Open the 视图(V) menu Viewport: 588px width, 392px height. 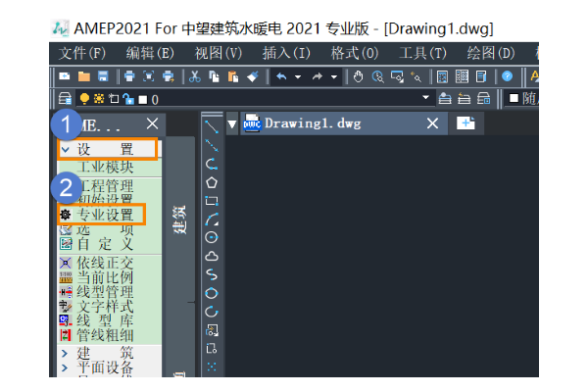tap(219, 54)
